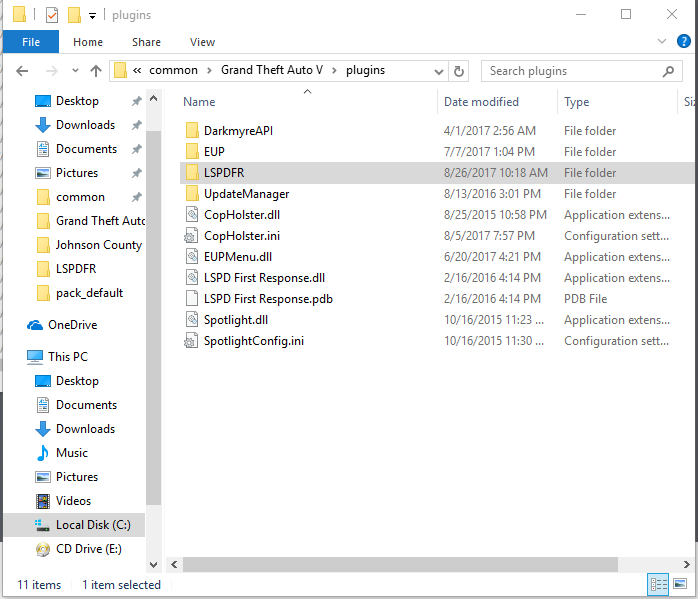Select the DarkmyreAPI folder
Viewport: 698px width, 599px height.
tap(238, 131)
